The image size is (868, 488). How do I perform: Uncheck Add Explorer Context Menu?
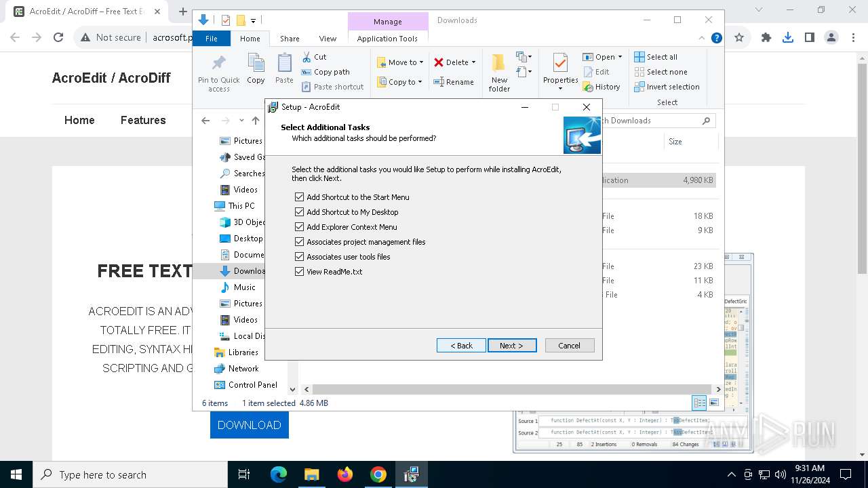coord(299,227)
